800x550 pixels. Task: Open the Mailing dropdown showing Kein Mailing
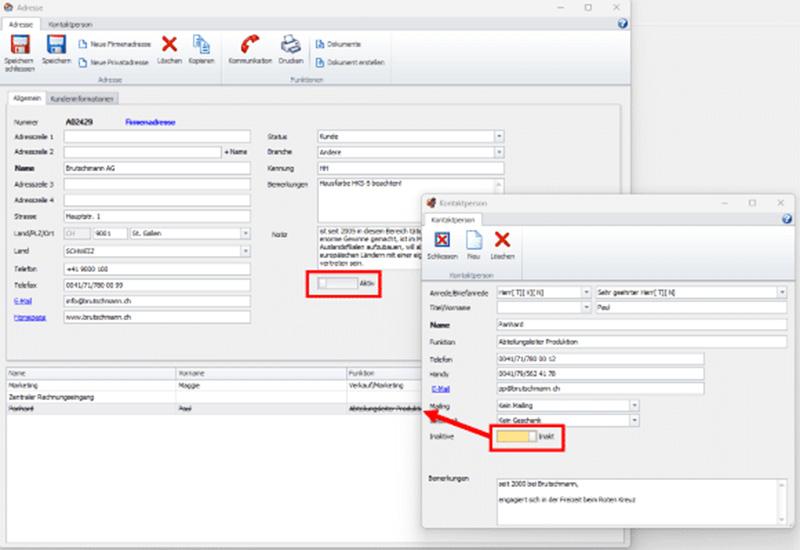(634, 405)
